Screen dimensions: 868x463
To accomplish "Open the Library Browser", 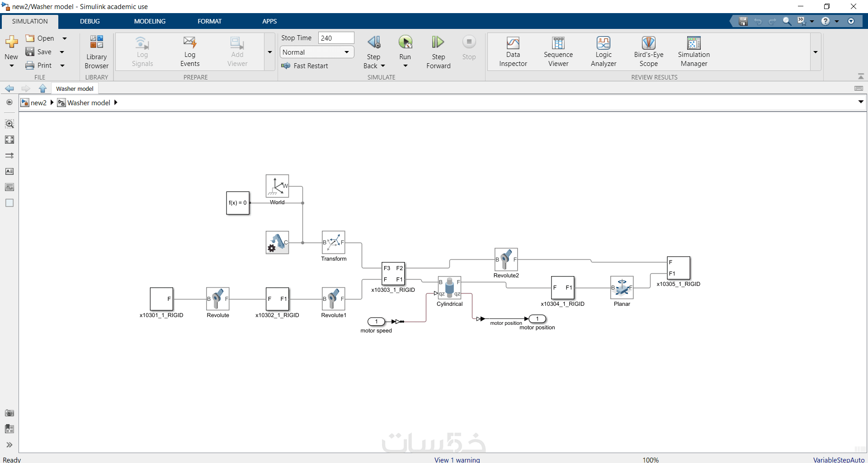I will [x=96, y=51].
